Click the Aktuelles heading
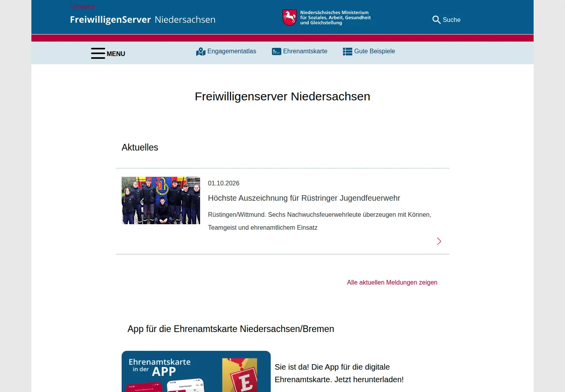Image resolution: width=565 pixels, height=392 pixels. [140, 147]
